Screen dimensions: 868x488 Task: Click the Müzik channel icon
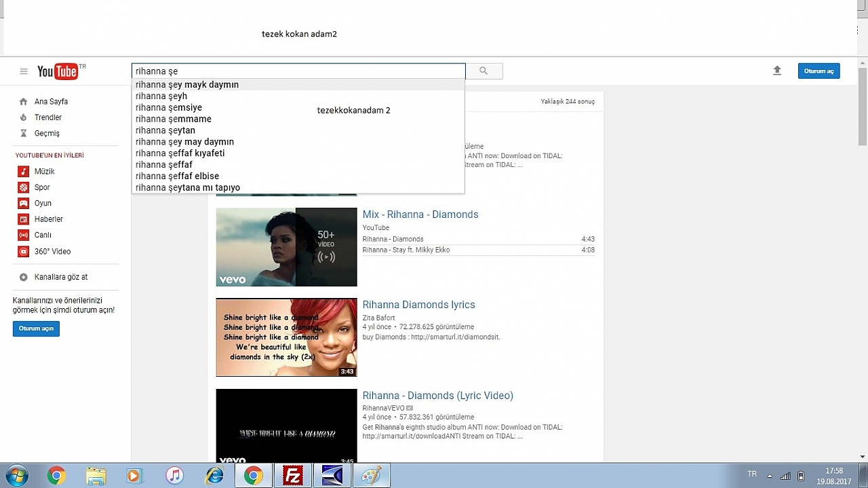tap(24, 172)
